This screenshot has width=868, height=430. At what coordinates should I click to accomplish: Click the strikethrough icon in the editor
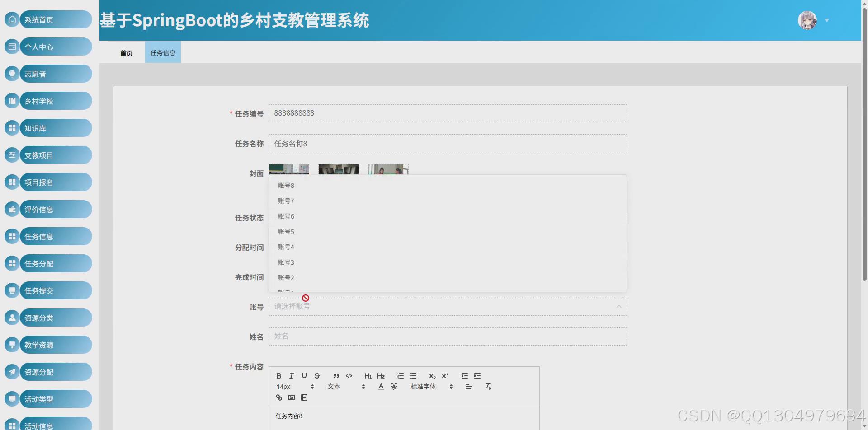click(317, 375)
